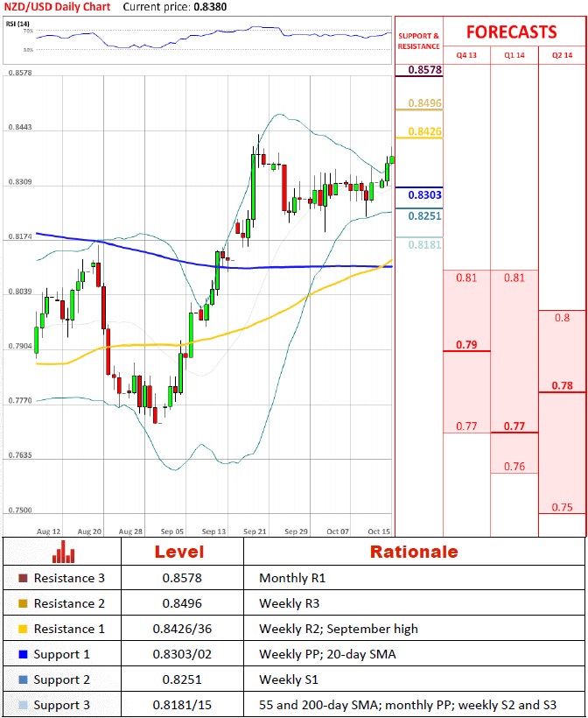The image size is (588, 718).
Task: Click the Support & Resistance column header
Action: tap(419, 41)
